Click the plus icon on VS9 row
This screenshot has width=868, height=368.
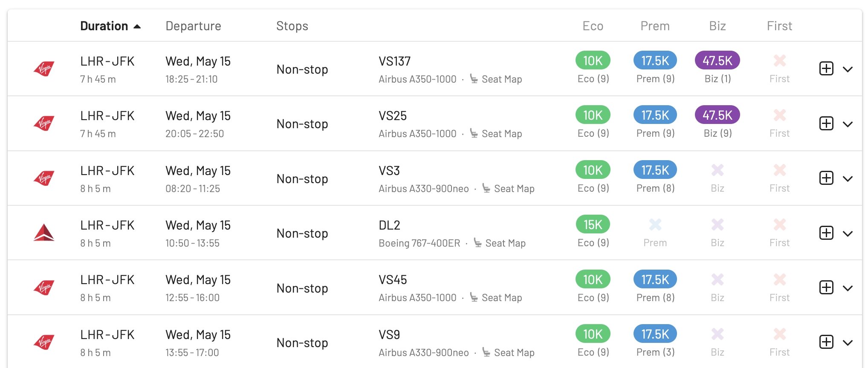tap(826, 342)
